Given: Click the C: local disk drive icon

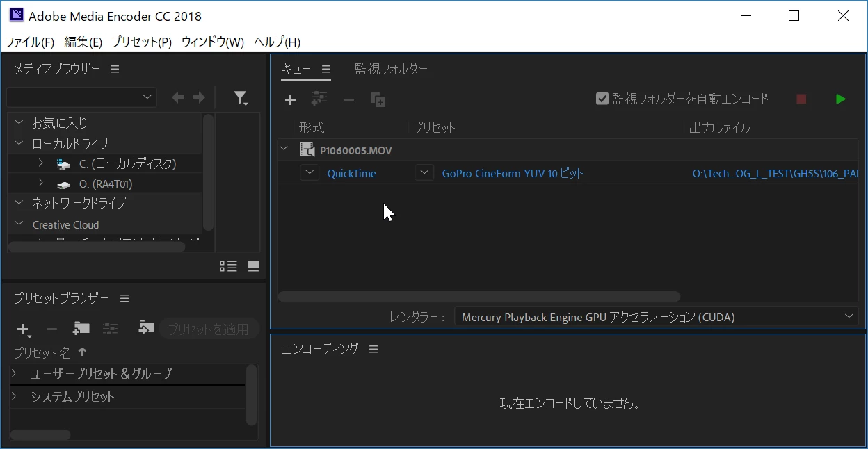Looking at the screenshot, I should [63, 164].
